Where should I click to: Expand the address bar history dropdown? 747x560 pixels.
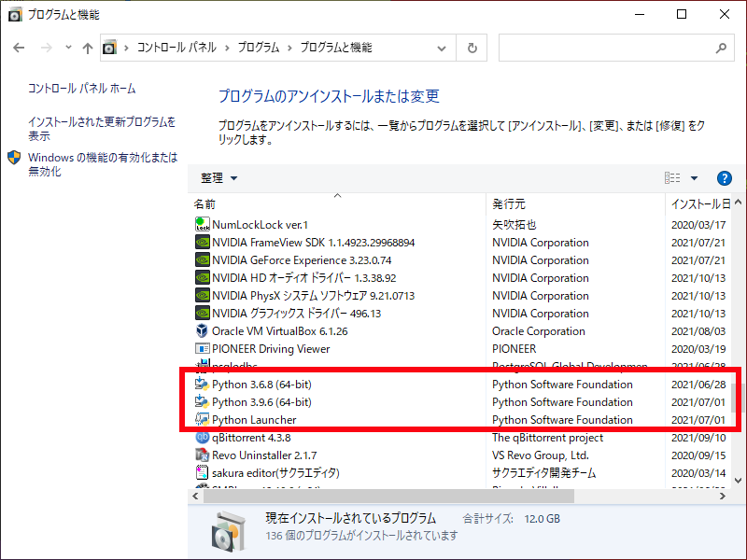pos(442,49)
